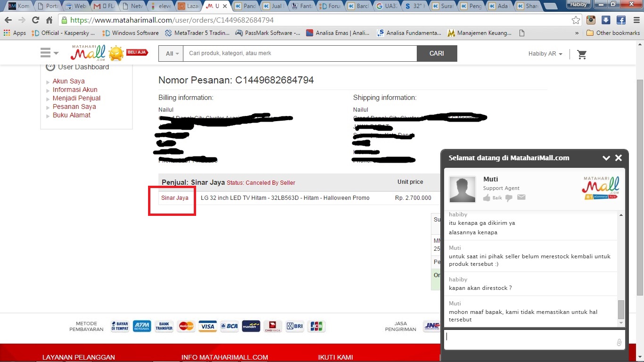Email the chat transcript via envelope icon
The image size is (644, 362).
point(521,197)
